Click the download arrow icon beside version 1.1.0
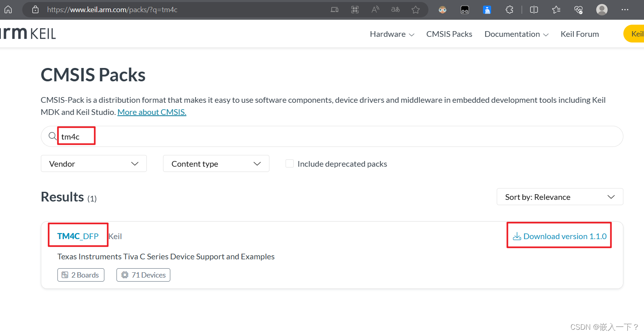 [517, 236]
